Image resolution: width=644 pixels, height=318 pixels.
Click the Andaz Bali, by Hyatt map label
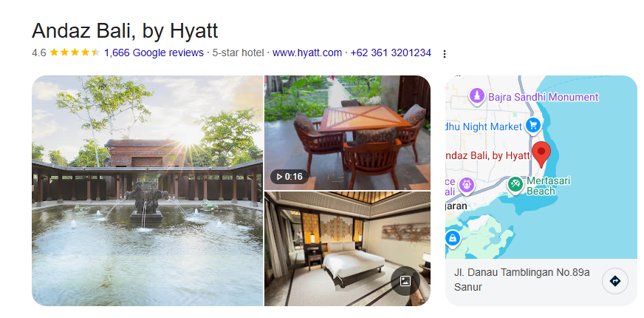[487, 155]
